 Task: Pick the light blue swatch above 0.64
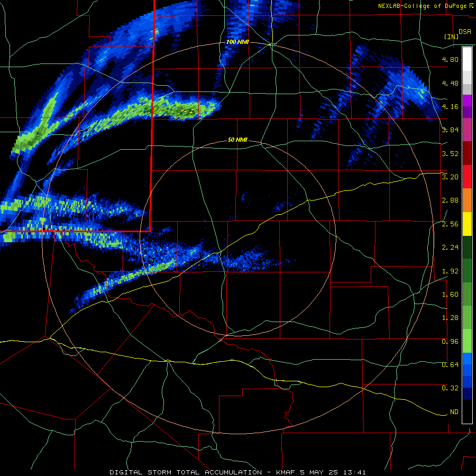[467, 359]
